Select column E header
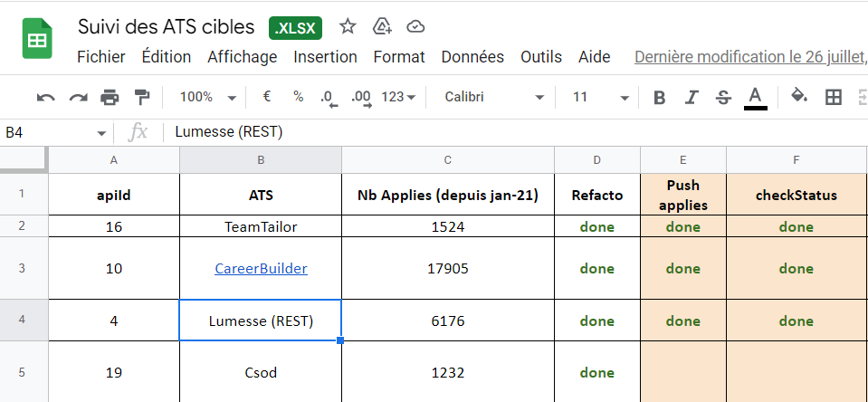This screenshot has width=868, height=402. tap(683, 160)
